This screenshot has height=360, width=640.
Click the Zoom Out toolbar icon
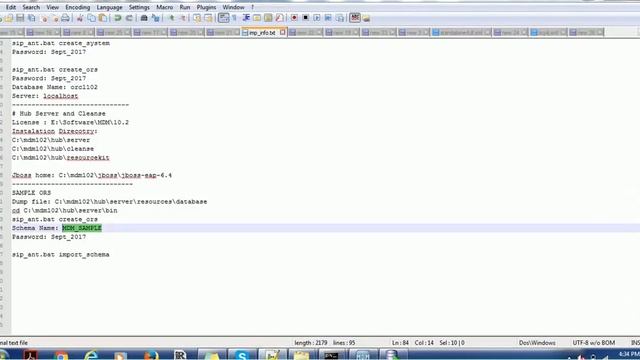tap(182, 18)
